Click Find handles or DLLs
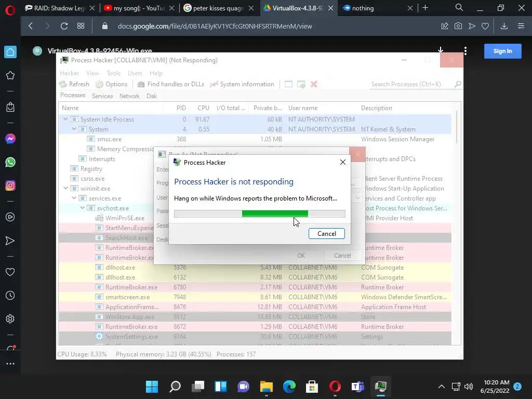 (170, 84)
